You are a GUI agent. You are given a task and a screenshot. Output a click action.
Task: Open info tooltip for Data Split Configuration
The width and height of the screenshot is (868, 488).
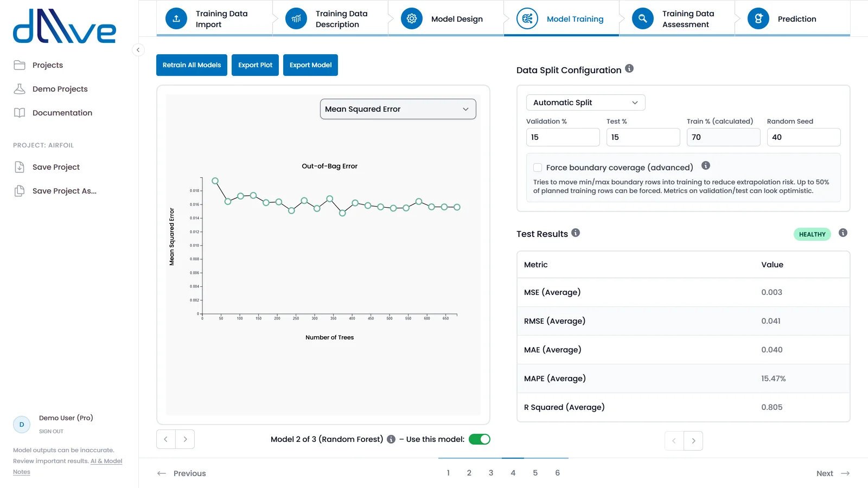[x=629, y=68]
